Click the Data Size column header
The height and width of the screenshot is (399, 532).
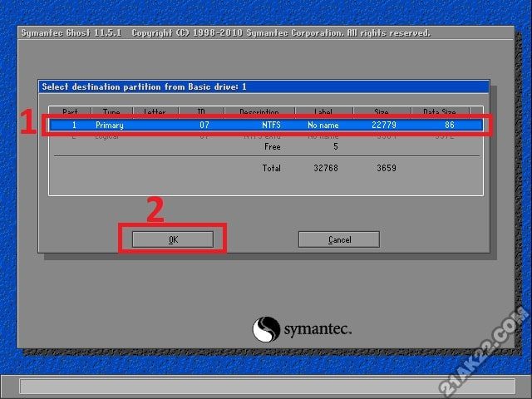(x=440, y=111)
